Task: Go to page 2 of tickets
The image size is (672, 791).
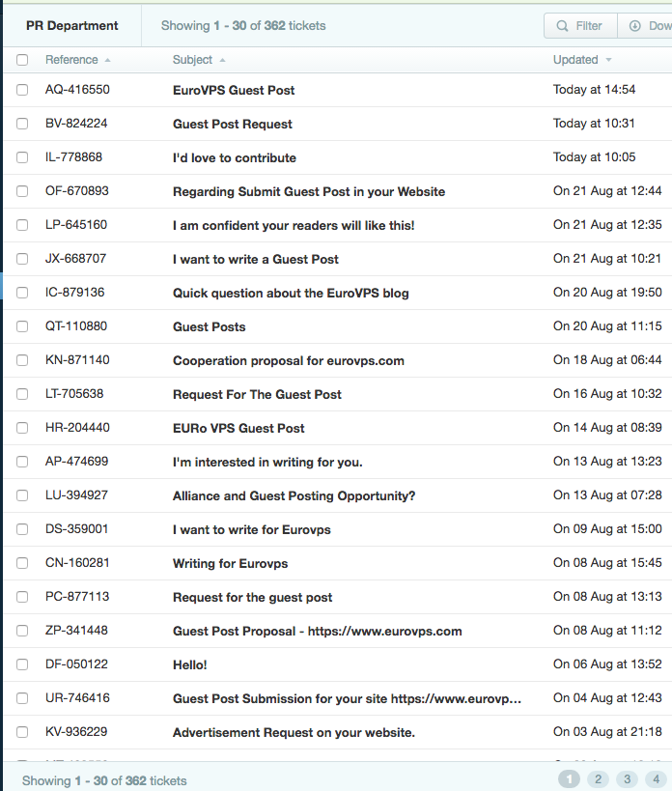Action: [598, 779]
